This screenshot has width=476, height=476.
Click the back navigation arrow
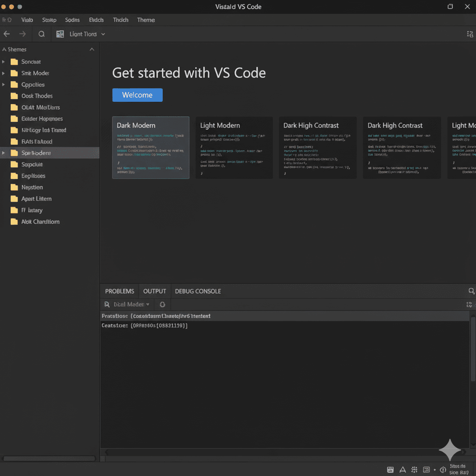7,34
